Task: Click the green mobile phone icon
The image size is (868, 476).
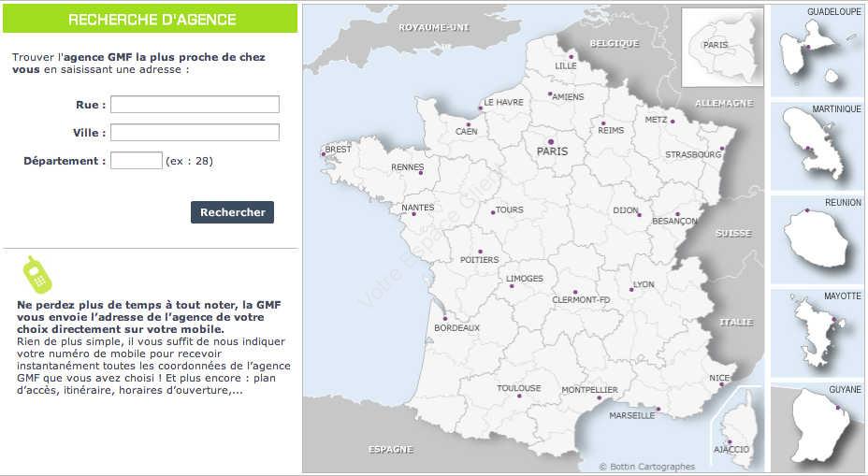Action: pos(37,275)
